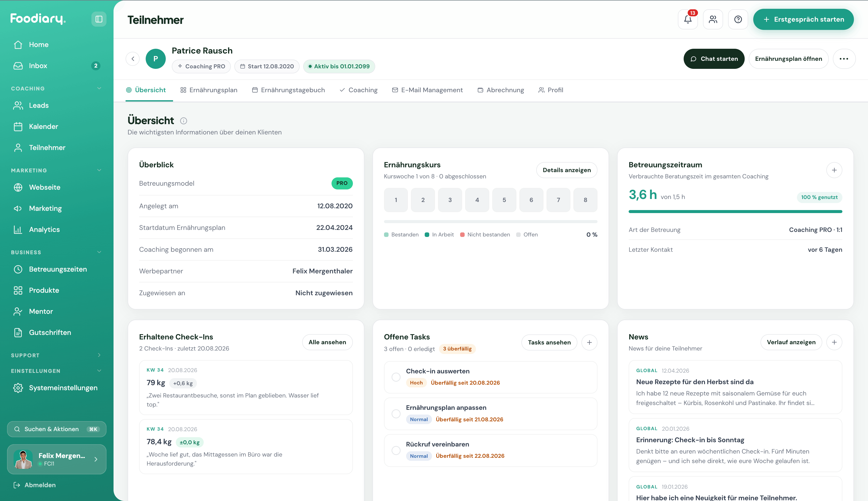The image size is (868, 501).
Task: Click the Betreuungszeiten clock icon
Action: coord(18,269)
